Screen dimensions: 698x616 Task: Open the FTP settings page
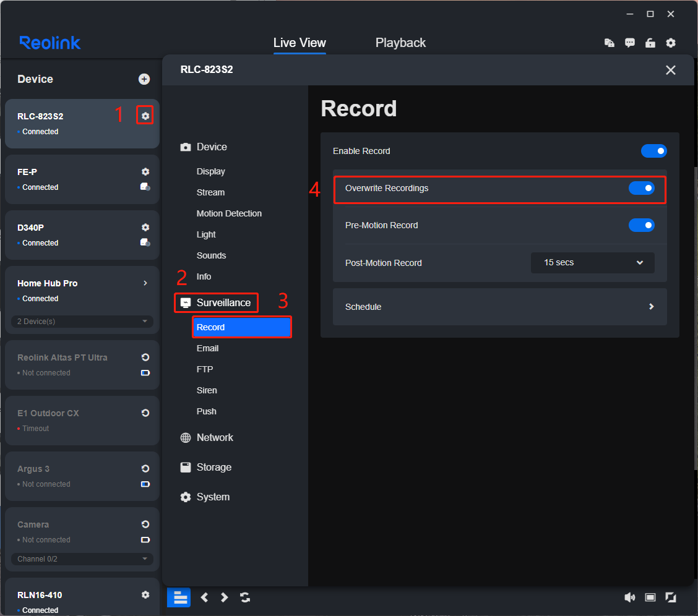point(205,369)
